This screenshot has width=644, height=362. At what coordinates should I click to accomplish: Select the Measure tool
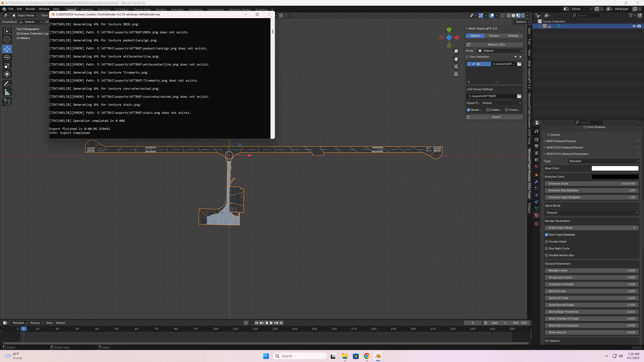(x=7, y=93)
